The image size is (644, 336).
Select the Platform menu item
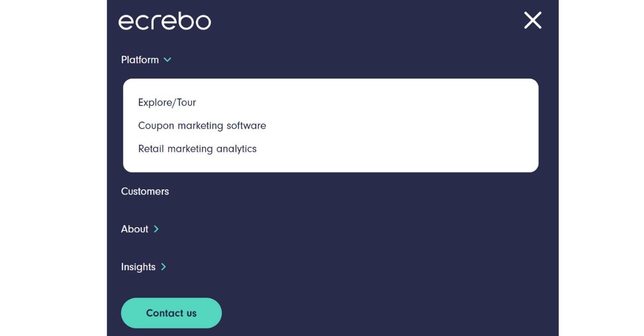[x=140, y=59]
